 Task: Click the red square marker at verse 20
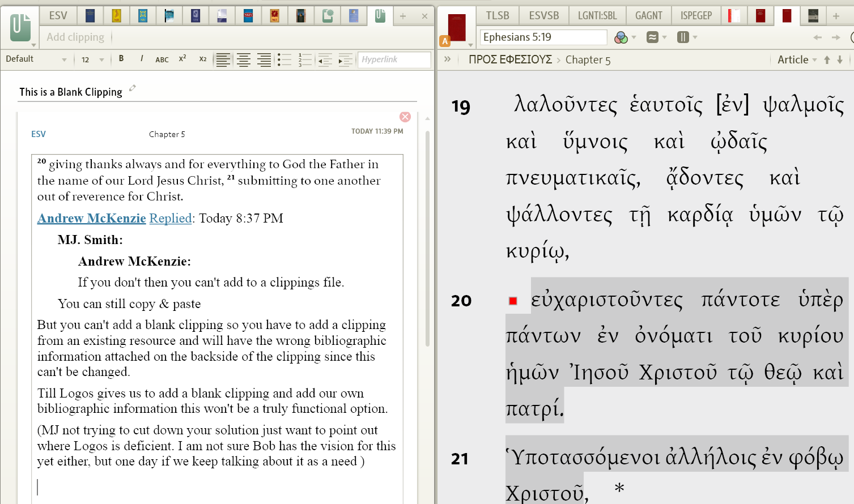tap(513, 301)
